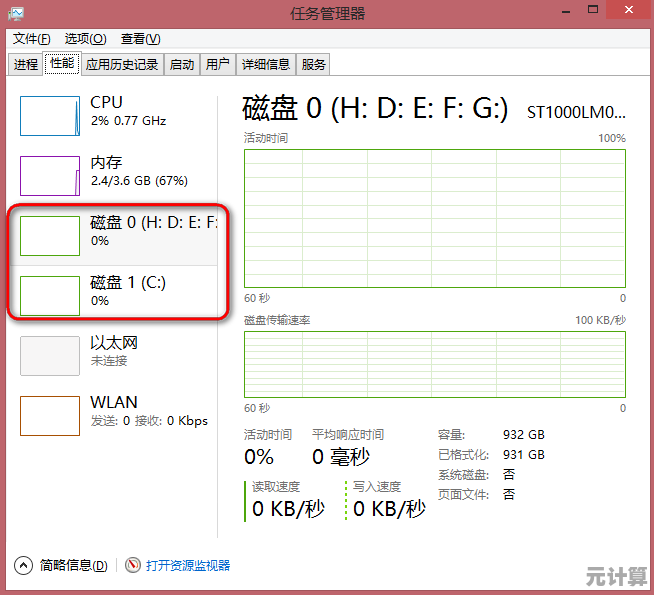The height and width of the screenshot is (595, 654).
Task: Open the 打开资源监视器 link
Action: click(x=188, y=566)
